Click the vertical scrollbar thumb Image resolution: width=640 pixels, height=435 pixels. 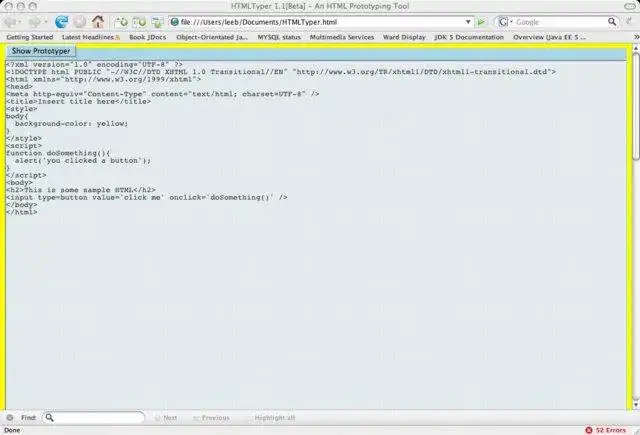pyautogui.click(x=636, y=107)
